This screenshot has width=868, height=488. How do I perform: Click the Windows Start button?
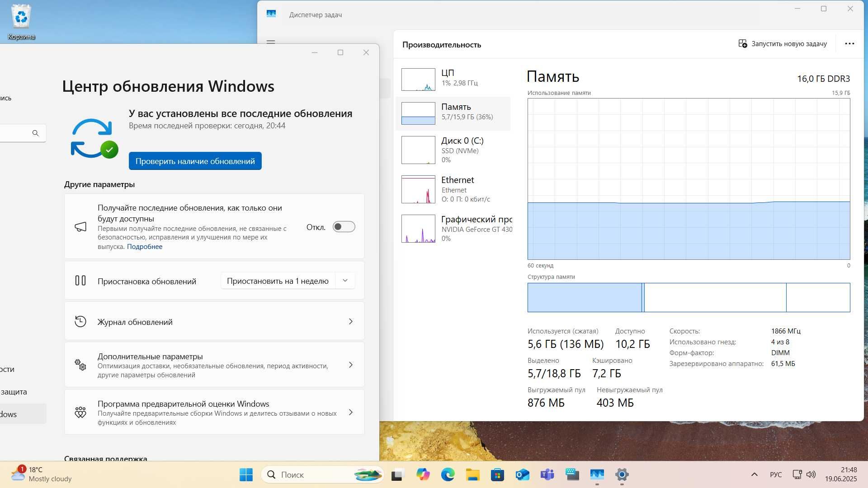[246, 474]
